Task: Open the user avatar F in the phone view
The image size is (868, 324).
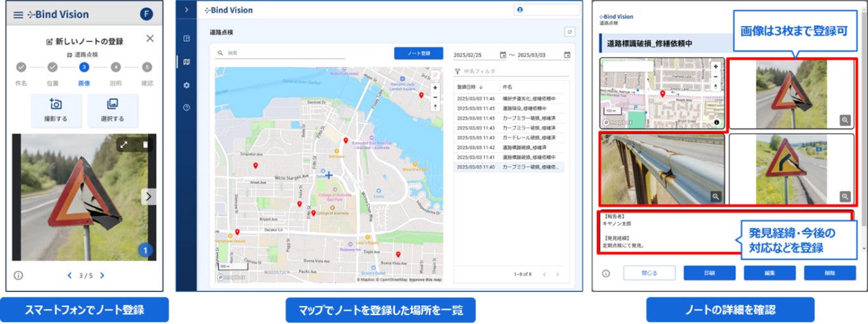Action: click(x=146, y=14)
